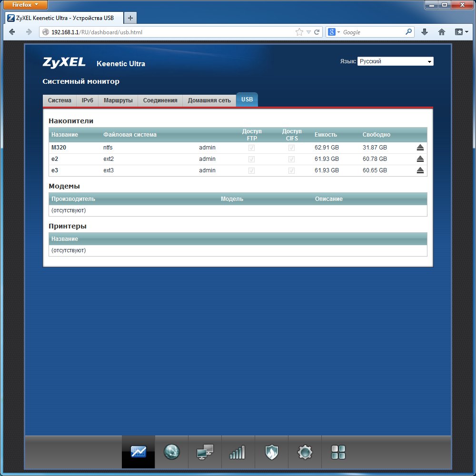The height and width of the screenshot is (476, 476).
Task: Click the 60.78 GB free space value
Action: [375, 159]
